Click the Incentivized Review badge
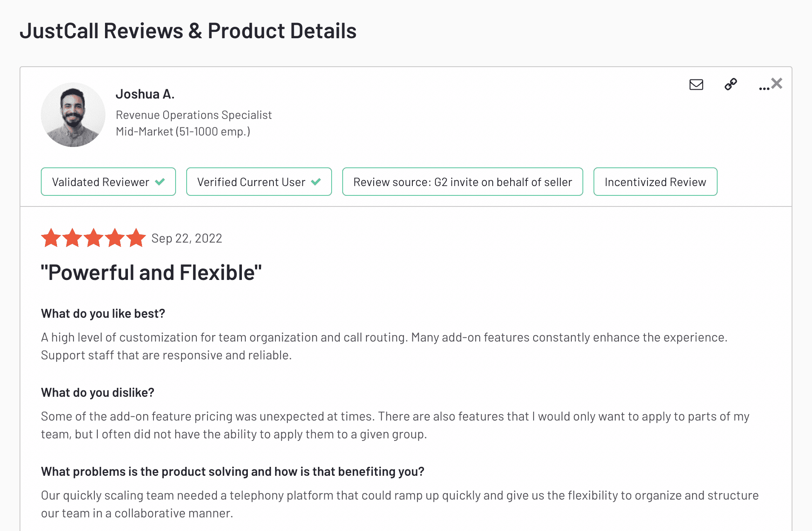Screen dimensions: 812x531 (655, 182)
